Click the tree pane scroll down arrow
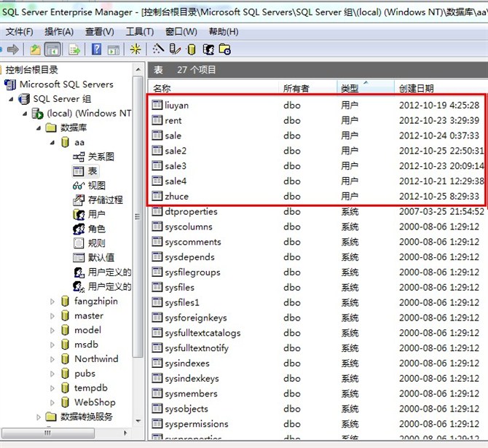The height and width of the screenshot is (448, 488). 138,421
